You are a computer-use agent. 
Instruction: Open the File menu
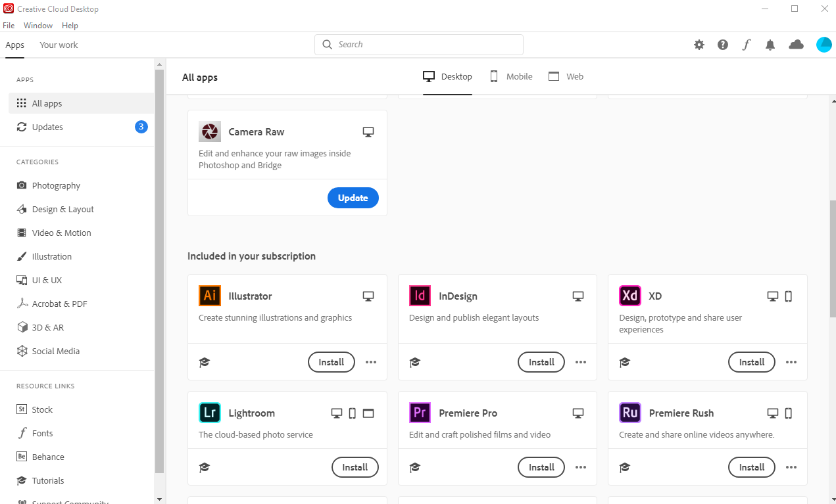click(x=9, y=26)
